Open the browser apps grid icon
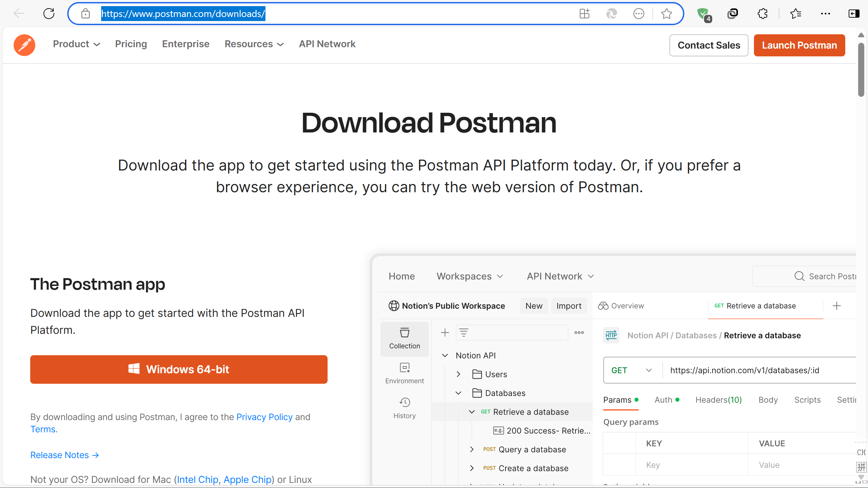 click(584, 14)
